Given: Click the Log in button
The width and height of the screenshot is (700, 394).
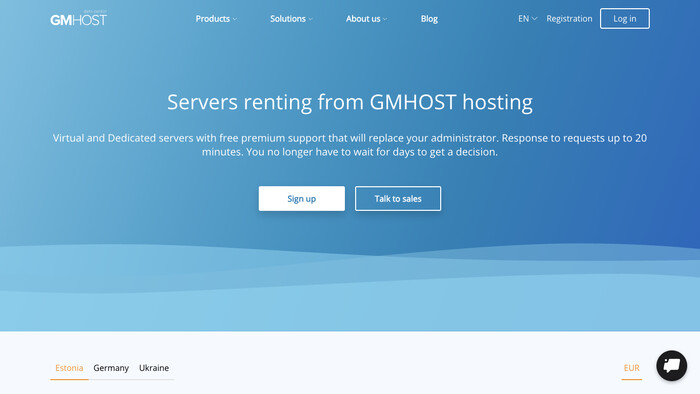Looking at the screenshot, I should pyautogui.click(x=625, y=19).
